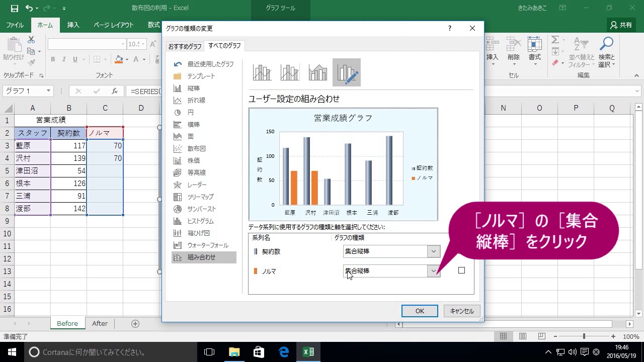Switch to page layout view icon

(522, 336)
